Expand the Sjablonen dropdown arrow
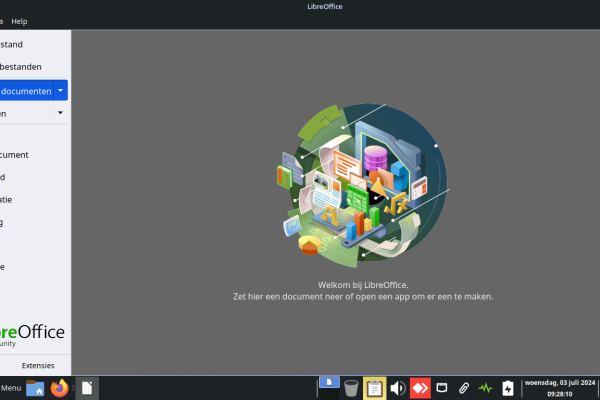The image size is (600, 400). point(60,113)
